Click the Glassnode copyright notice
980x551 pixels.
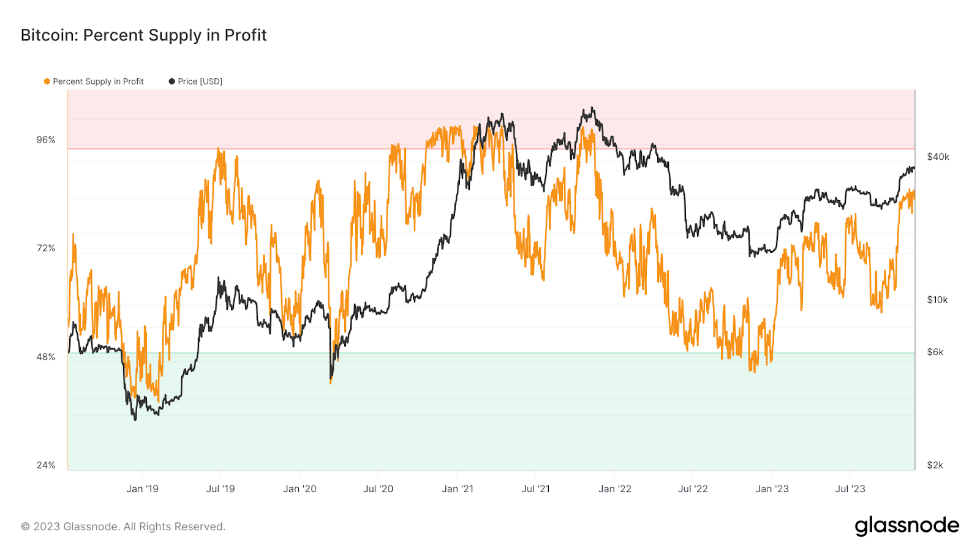(123, 527)
